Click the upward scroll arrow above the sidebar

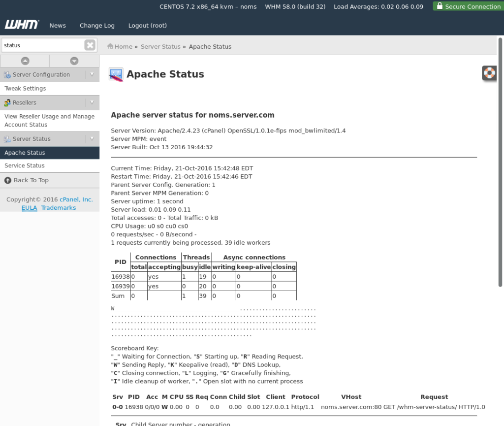pyautogui.click(x=25, y=60)
